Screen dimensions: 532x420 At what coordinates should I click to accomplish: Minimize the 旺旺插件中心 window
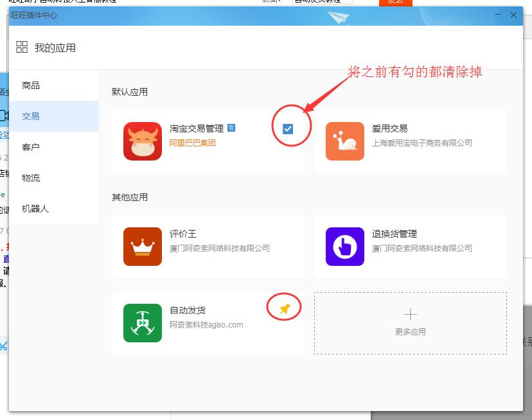[x=497, y=15]
